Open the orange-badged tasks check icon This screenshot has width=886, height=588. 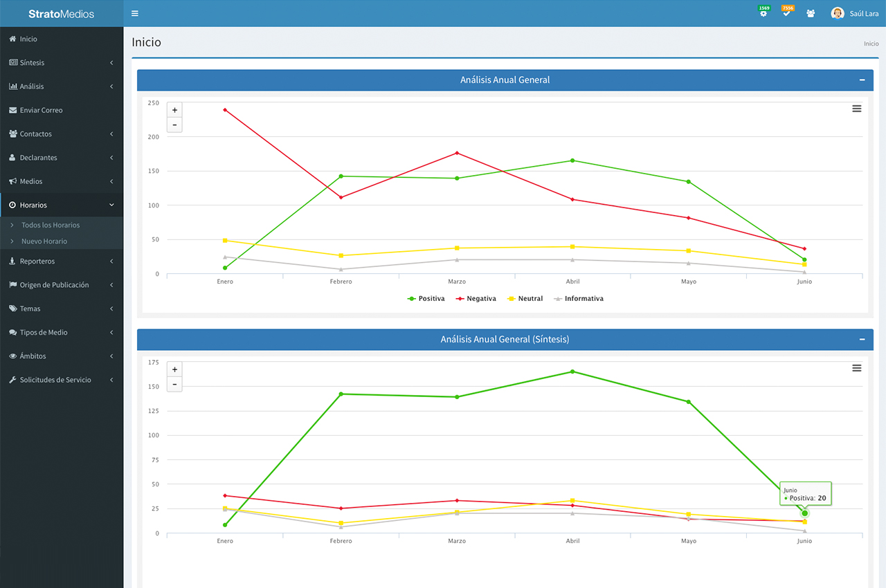coord(786,14)
